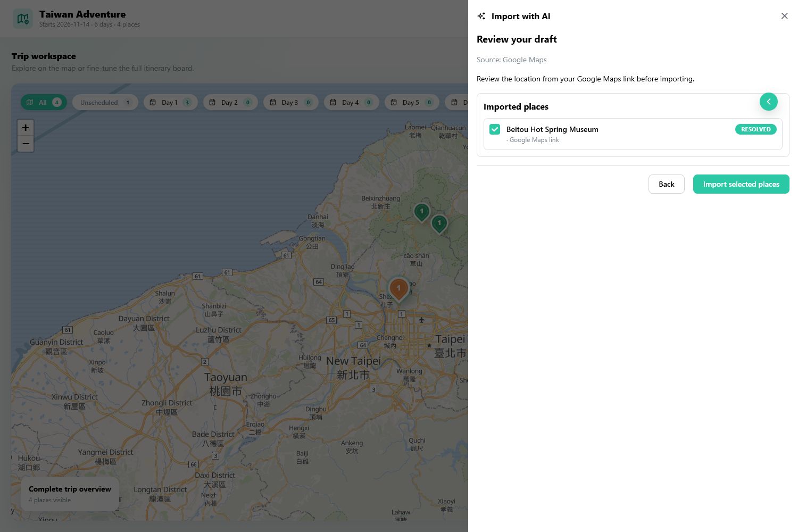798x532 pixels.
Task: Open the Day 4 tab
Action: coord(351,102)
